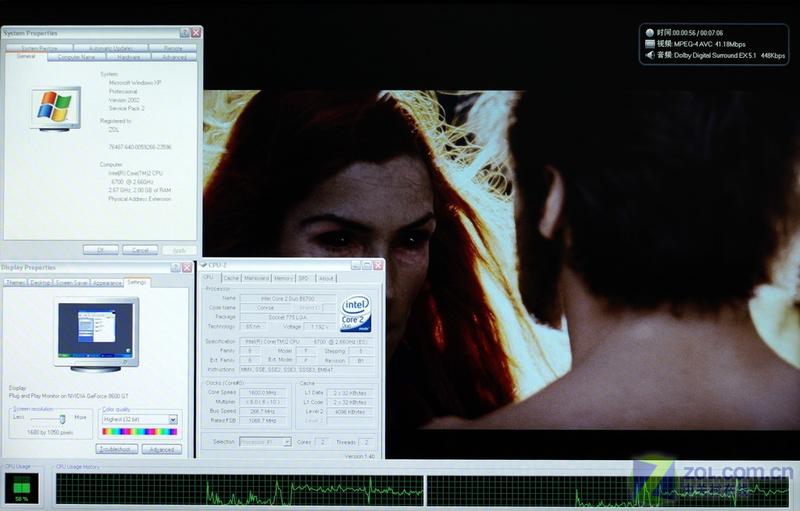Switch to the Remote tab

click(x=173, y=48)
